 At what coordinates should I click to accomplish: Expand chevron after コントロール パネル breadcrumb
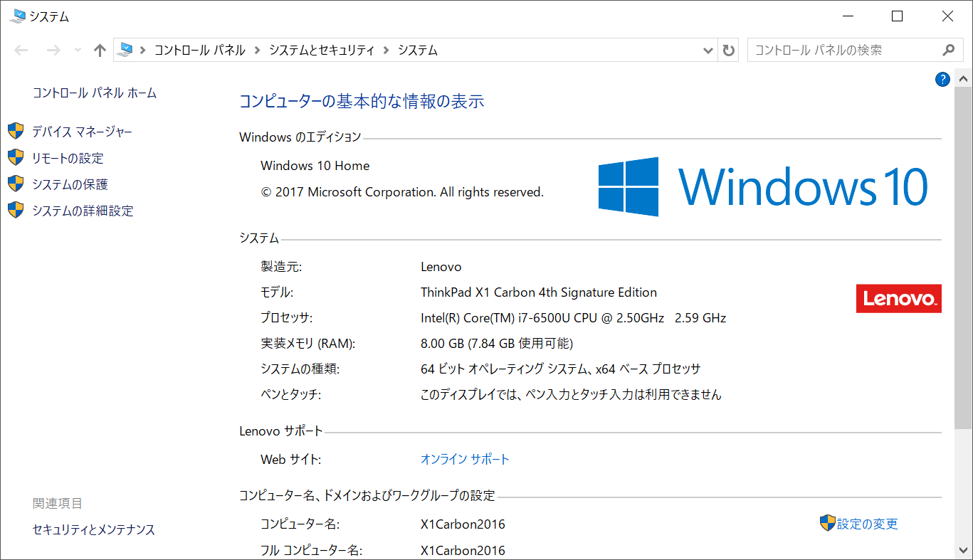pos(257,51)
